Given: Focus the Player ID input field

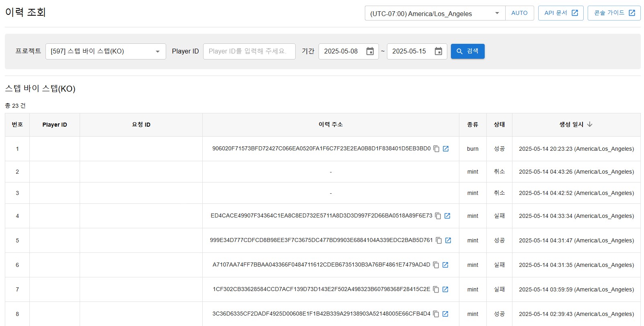Looking at the screenshot, I should [x=249, y=51].
